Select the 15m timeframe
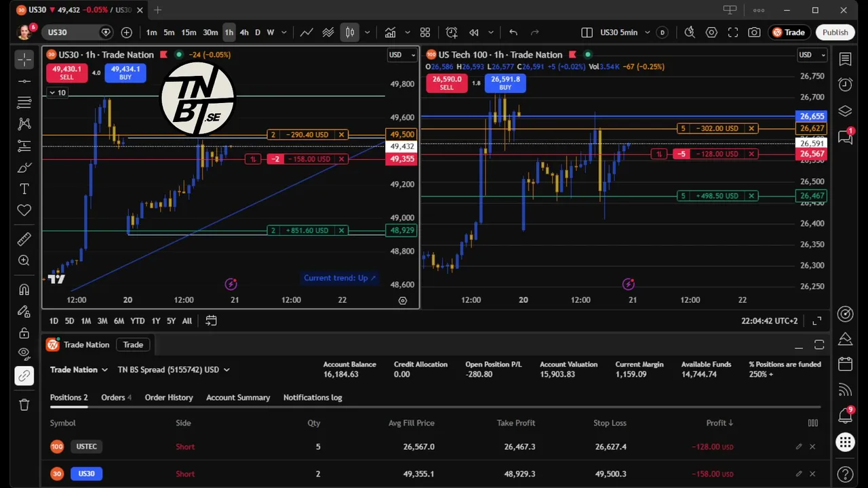Screen dimensions: 868x488 pos(189,32)
